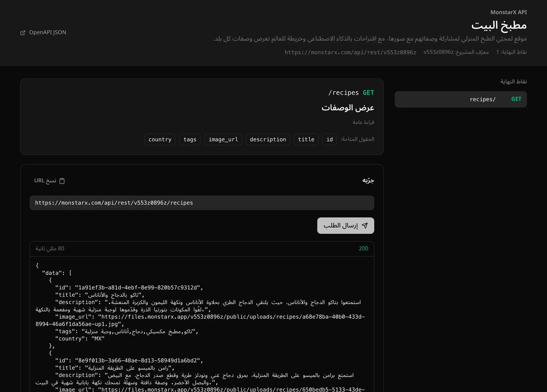Image resolution: width=547 pixels, height=392 pixels.
Task: Click the base URL https://monstarx.com/api/rest/v553z0896z
Action: [x=350, y=52]
